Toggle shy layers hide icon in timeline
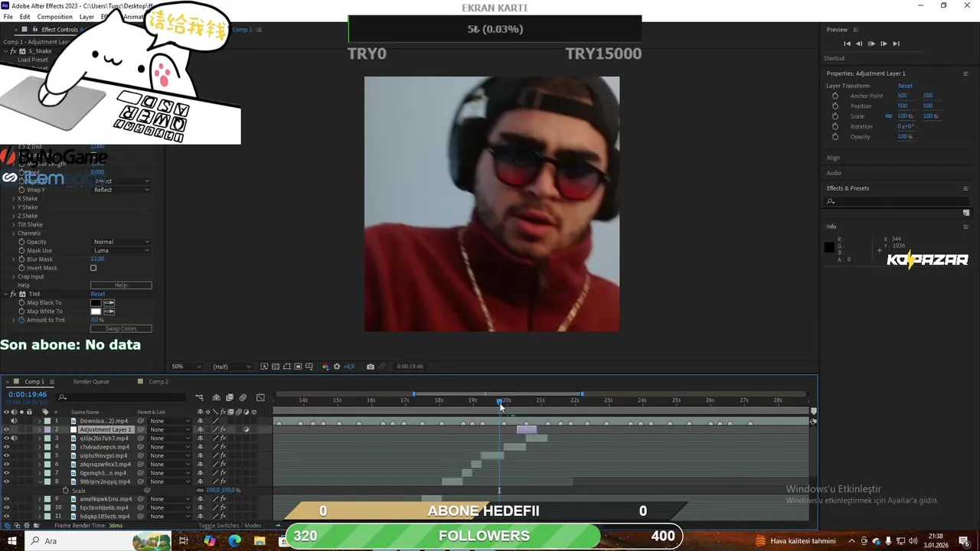 [x=216, y=397]
